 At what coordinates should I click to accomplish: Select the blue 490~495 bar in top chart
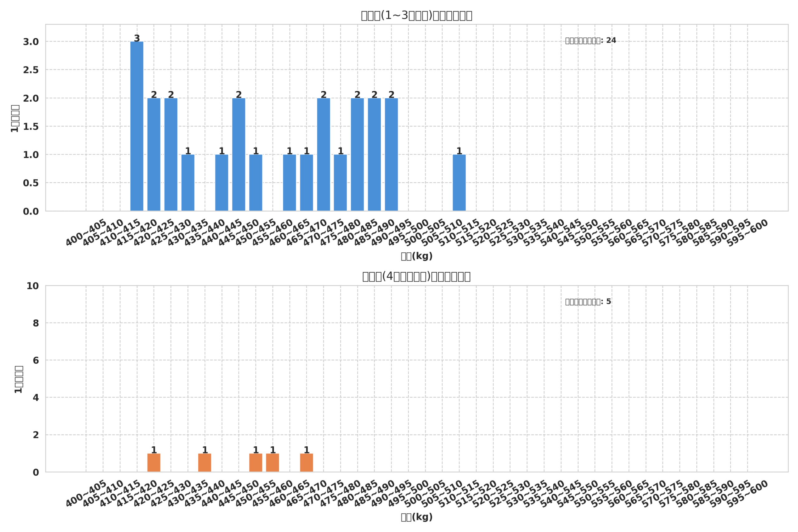391,154
